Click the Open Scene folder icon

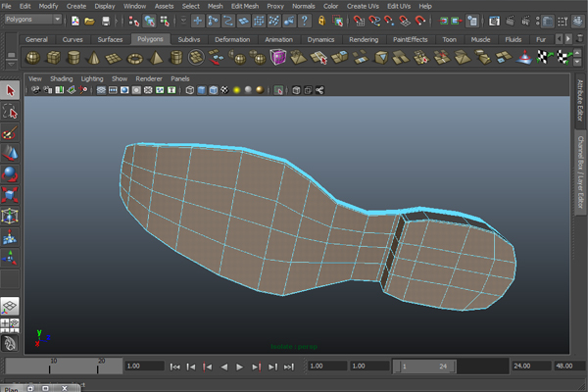point(89,21)
